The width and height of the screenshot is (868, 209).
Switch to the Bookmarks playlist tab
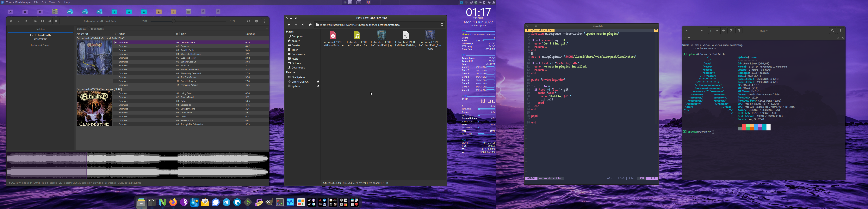pos(97,29)
